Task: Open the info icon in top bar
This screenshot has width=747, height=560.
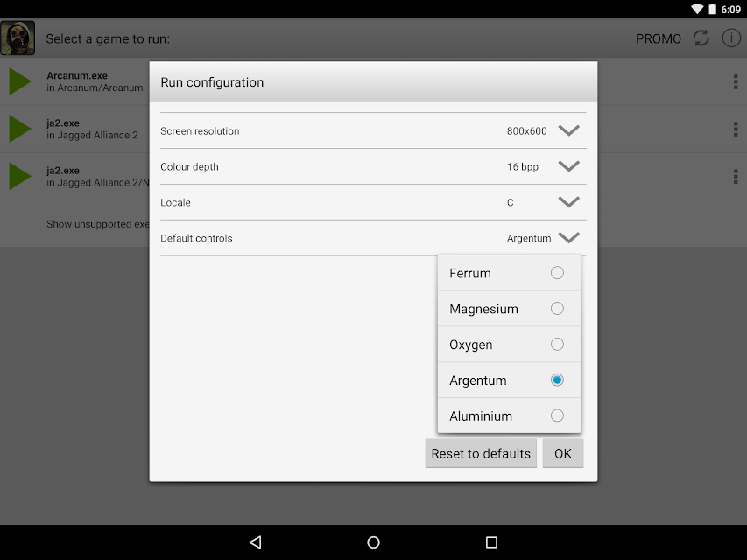Action: coord(731,38)
